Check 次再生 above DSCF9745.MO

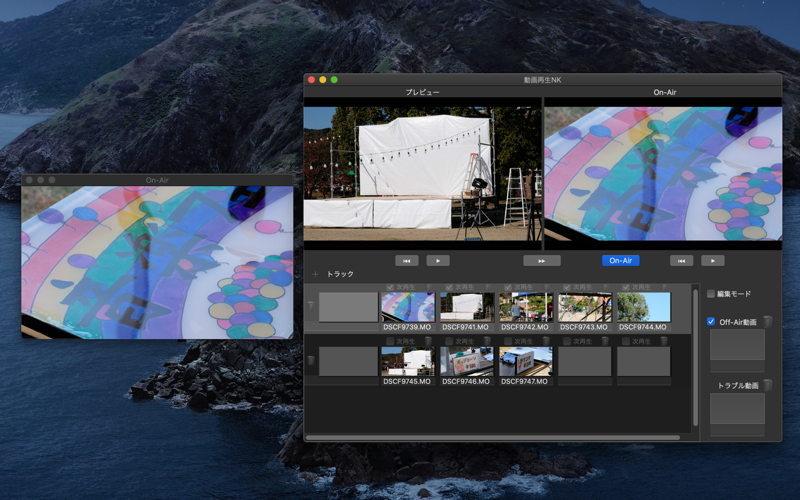click(x=390, y=341)
